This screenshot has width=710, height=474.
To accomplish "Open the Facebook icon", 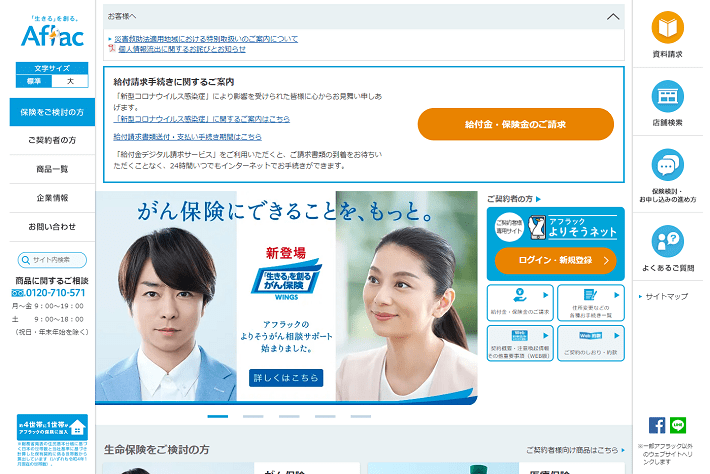I will pos(657,426).
